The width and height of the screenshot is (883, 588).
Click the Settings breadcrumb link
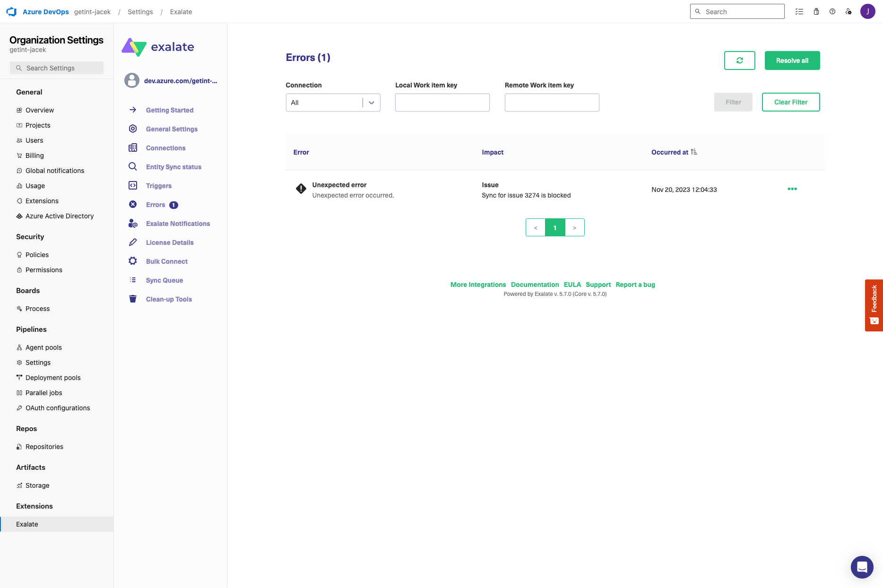tap(140, 12)
